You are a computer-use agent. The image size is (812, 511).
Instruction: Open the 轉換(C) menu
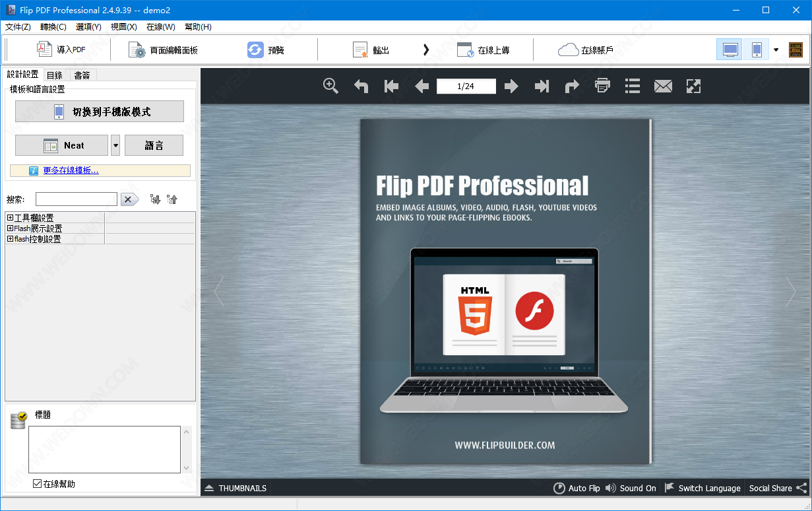53,27
